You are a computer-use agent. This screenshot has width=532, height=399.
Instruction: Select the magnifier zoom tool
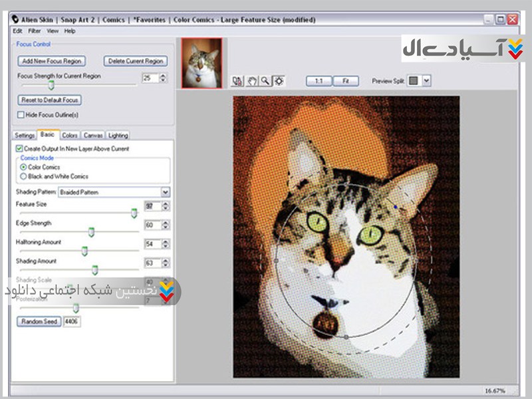tap(265, 80)
